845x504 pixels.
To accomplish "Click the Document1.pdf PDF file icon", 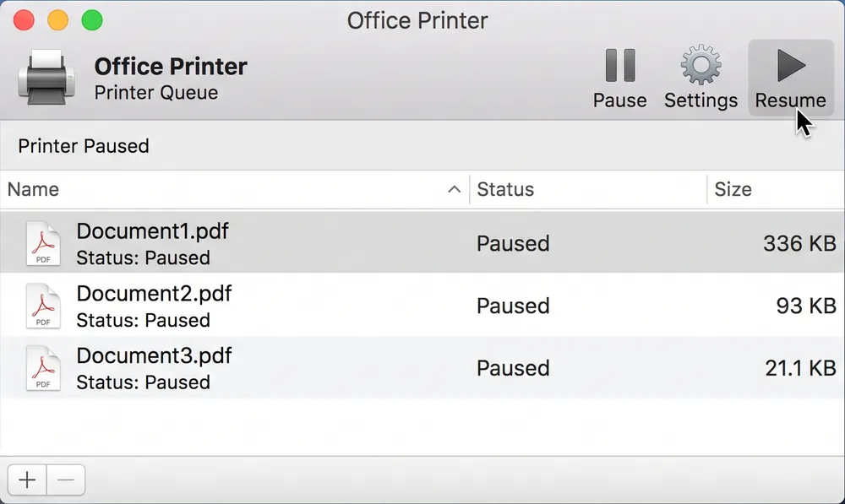I will point(43,243).
